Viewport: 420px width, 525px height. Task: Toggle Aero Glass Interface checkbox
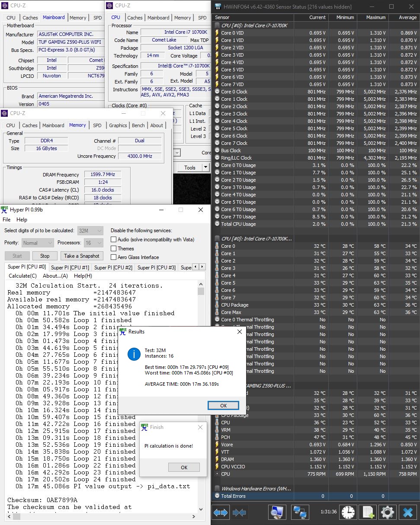pyautogui.click(x=114, y=257)
